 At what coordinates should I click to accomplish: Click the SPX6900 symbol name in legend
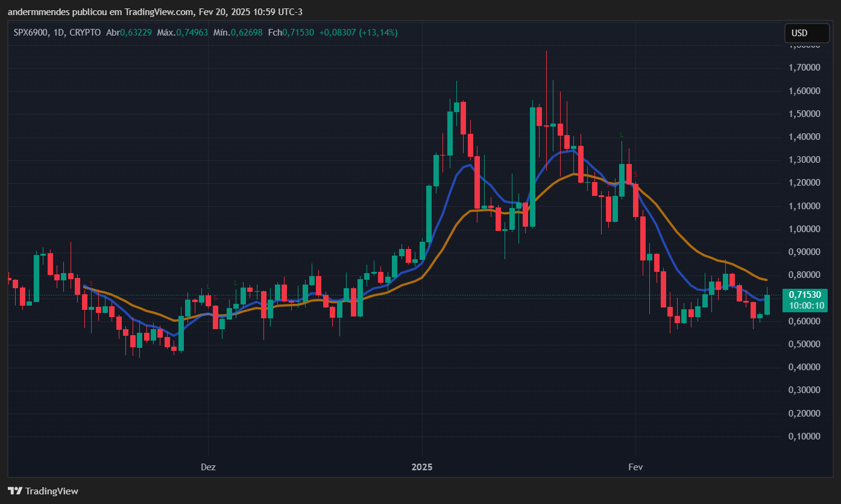tap(31, 33)
